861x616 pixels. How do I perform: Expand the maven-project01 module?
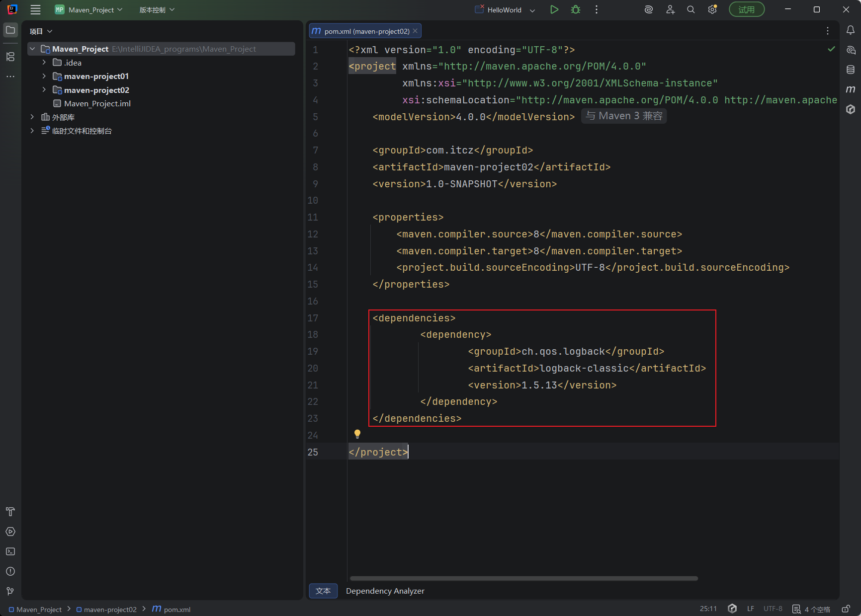click(x=44, y=76)
